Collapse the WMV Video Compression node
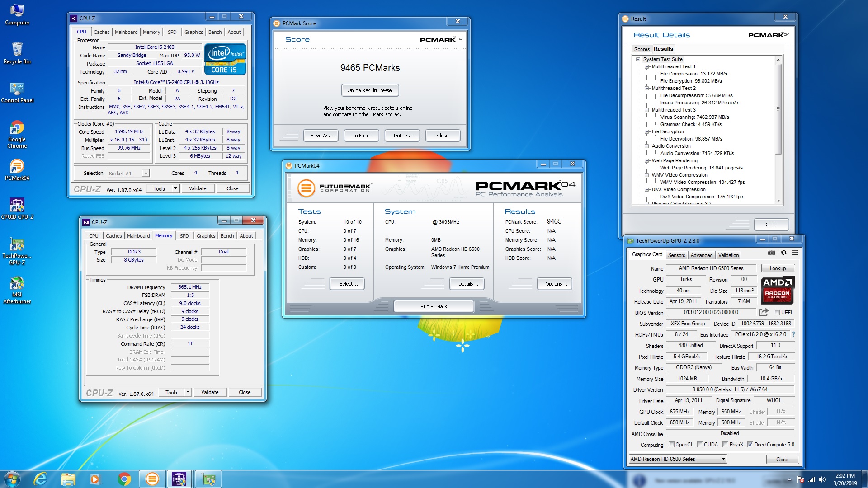 [x=647, y=175]
